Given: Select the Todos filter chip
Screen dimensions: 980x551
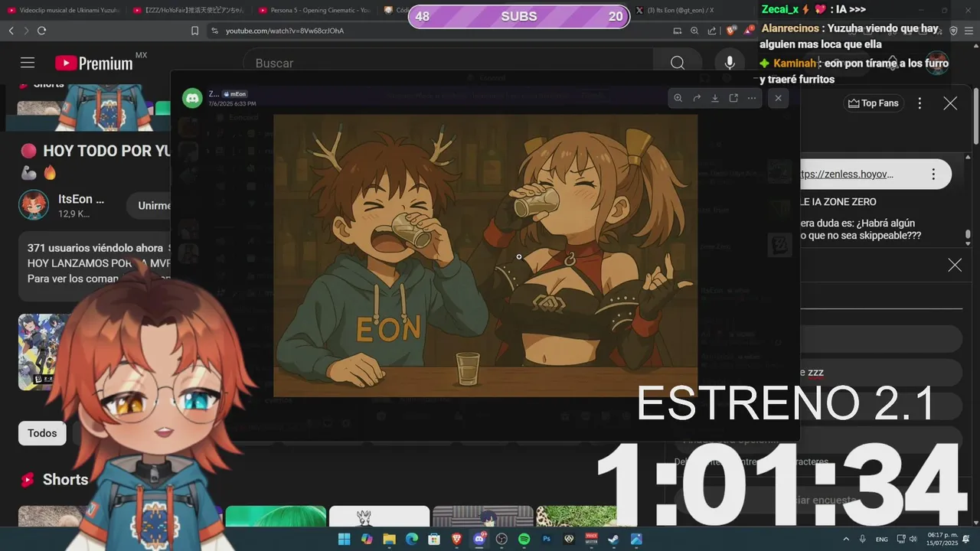Looking at the screenshot, I should click(42, 433).
